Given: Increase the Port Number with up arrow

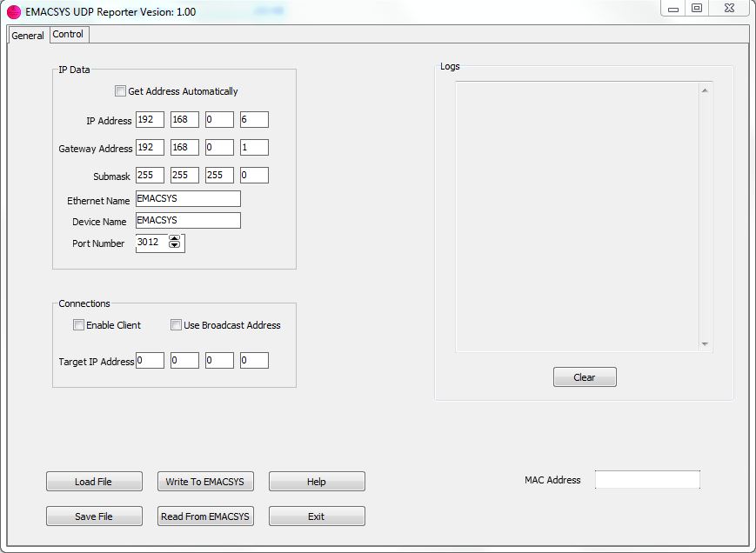Looking at the screenshot, I should (x=174, y=239).
